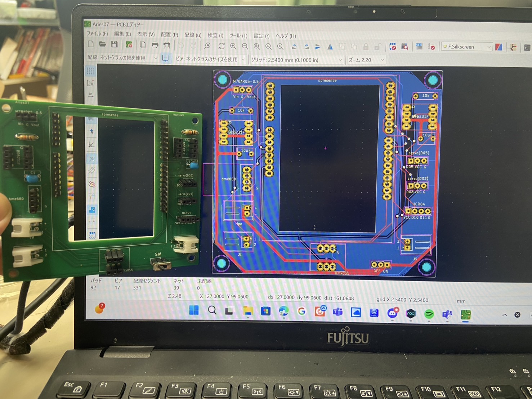Open the ヘルプ (H) menu
Viewport: 532px width, 399px height.
coord(286,36)
